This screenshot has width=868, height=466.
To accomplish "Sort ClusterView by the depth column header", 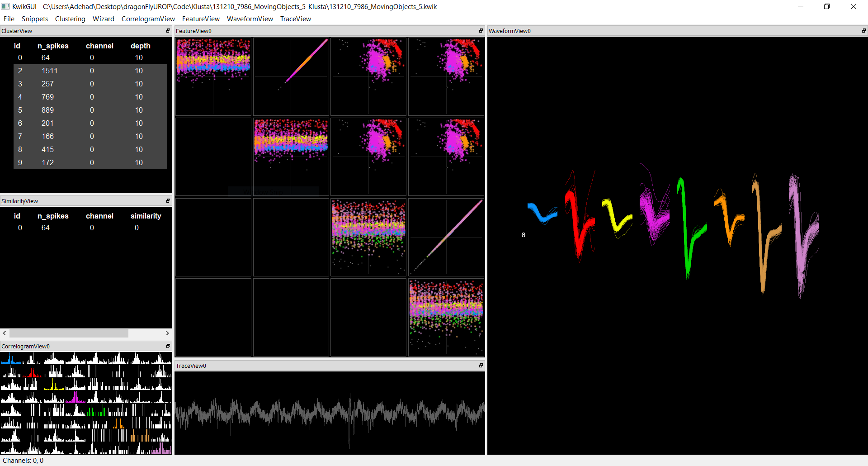I will click(141, 46).
